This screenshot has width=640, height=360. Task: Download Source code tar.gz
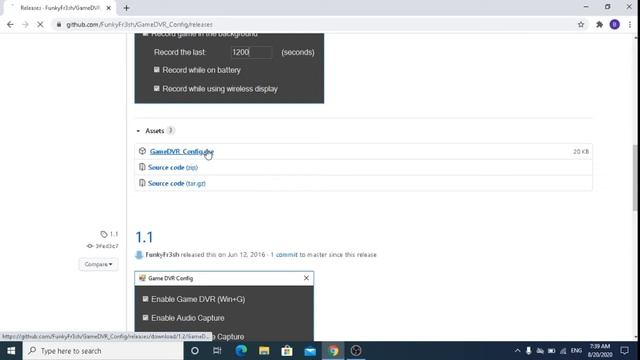[x=177, y=183]
